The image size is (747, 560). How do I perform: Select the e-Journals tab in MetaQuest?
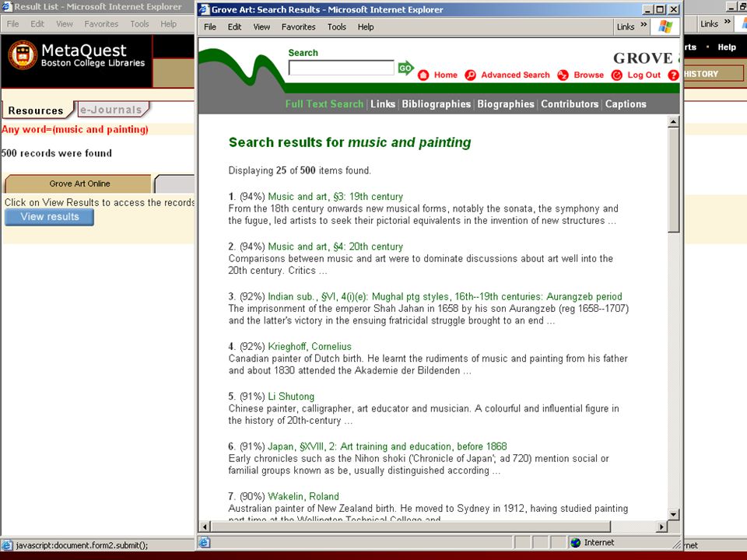(112, 110)
